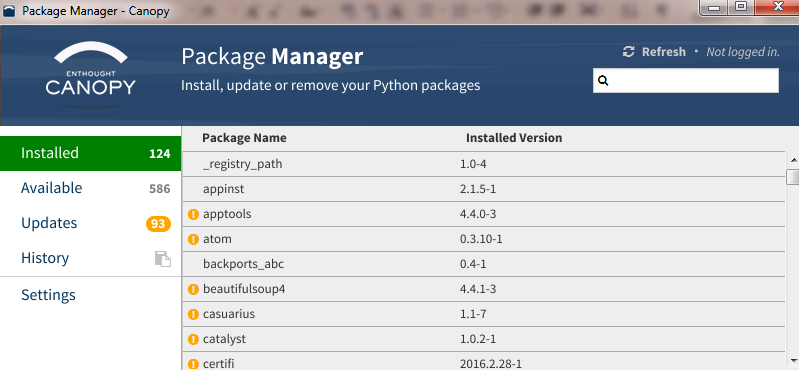Open the Updates tab with 93 badge
Viewport: 799px width, 370px height.
[x=91, y=223]
